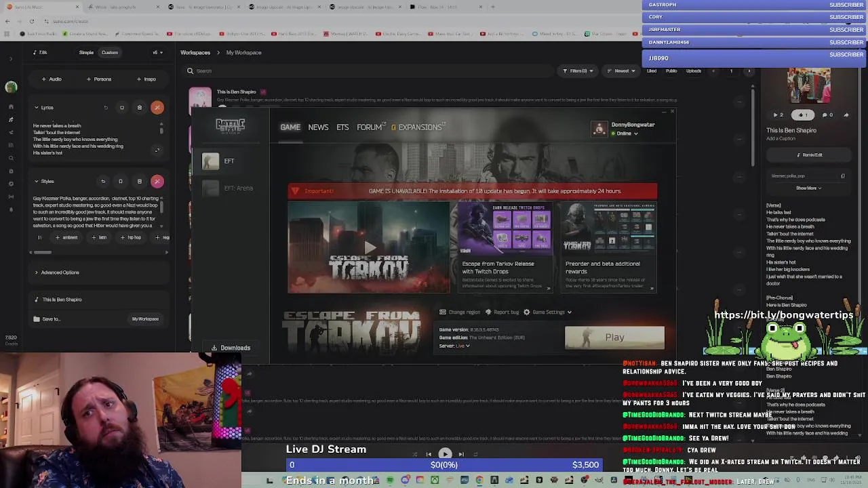This screenshot has height=488, width=868.
Task: Clear styles with the trash icon
Action: 140,182
